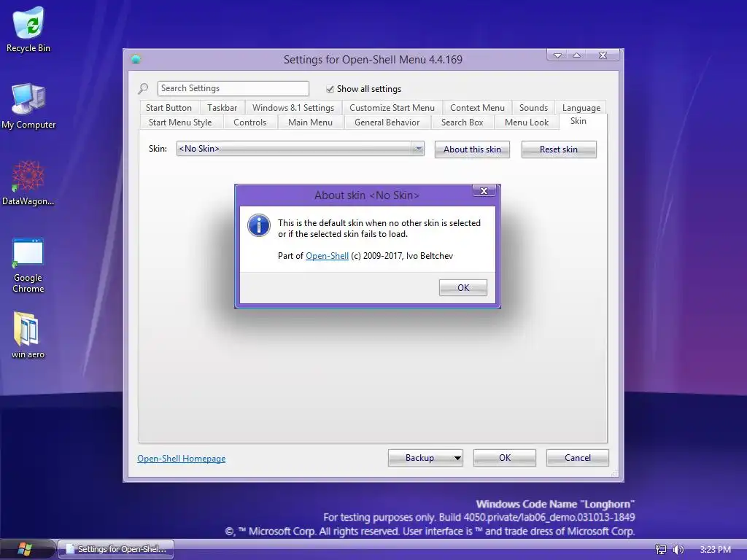The image size is (747, 560).
Task: Switch to the Search Box tab
Action: pyautogui.click(x=462, y=122)
